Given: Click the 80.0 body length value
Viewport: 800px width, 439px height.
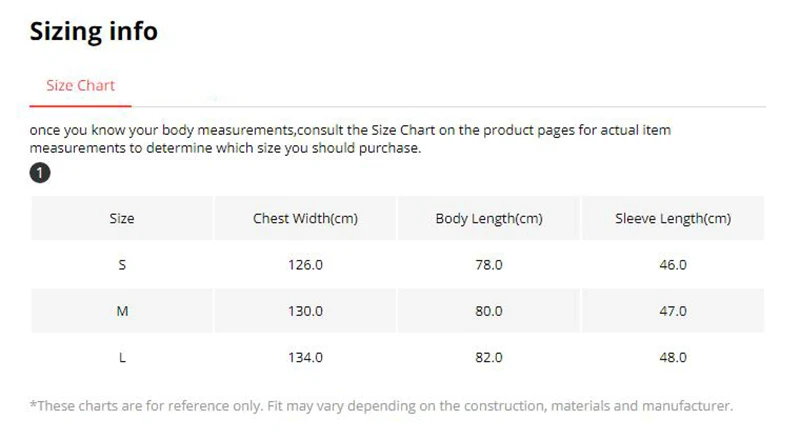Looking at the screenshot, I should (x=489, y=311).
